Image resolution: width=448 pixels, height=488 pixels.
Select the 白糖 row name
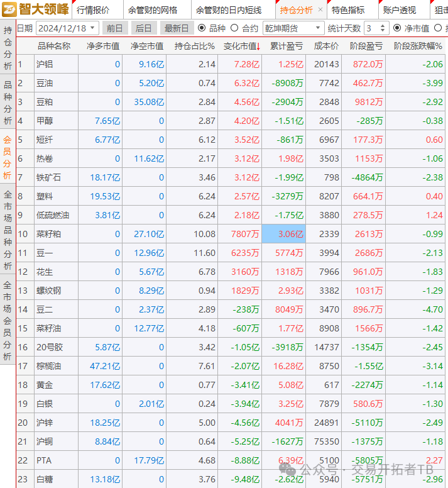45,479
